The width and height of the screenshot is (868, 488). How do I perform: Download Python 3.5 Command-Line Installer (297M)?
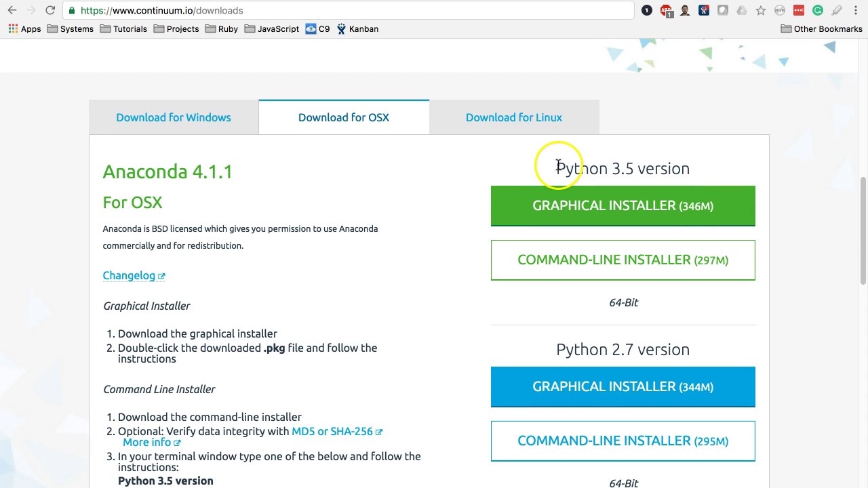point(623,260)
